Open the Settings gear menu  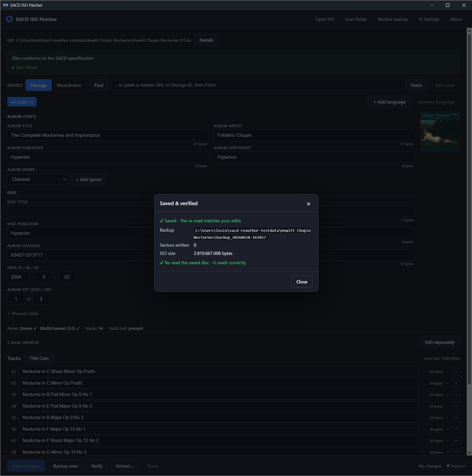coord(429,19)
